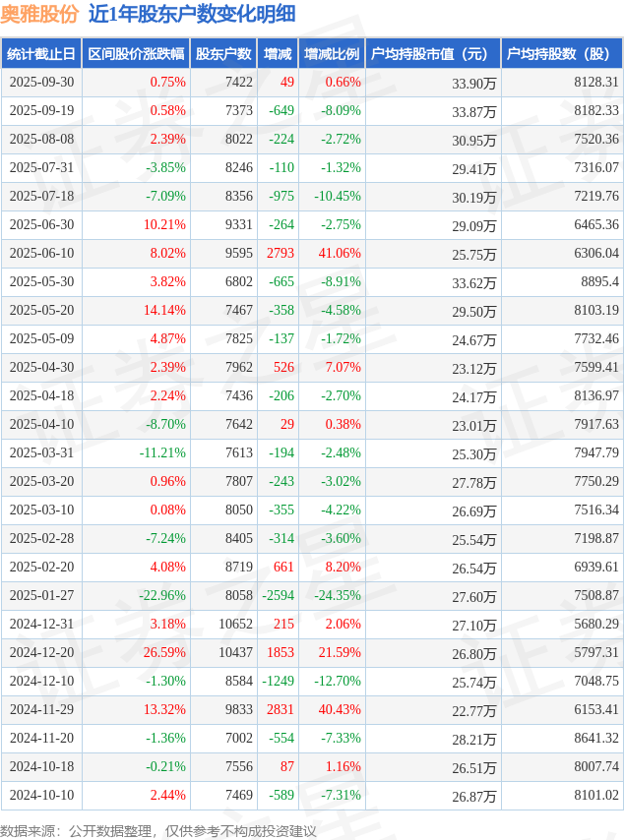This screenshot has height=840, width=624.
Task: Select the 33.90万 holding value cell
Action: coord(473,84)
